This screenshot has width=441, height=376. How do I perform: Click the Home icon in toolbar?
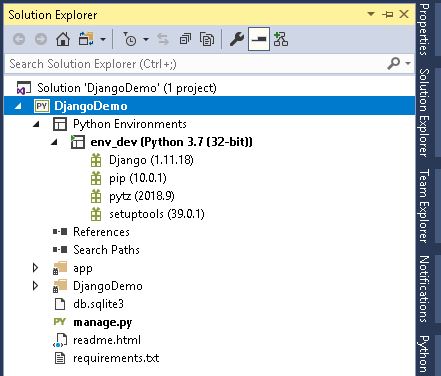(x=63, y=39)
